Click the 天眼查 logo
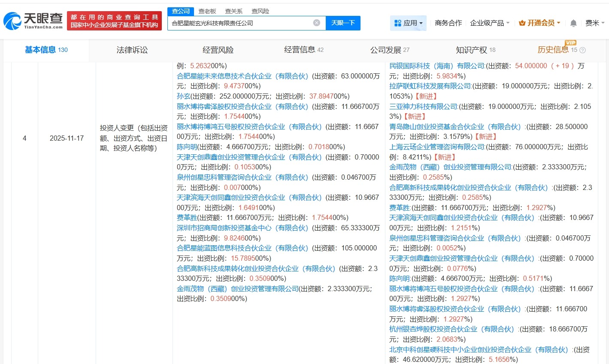 32,21
